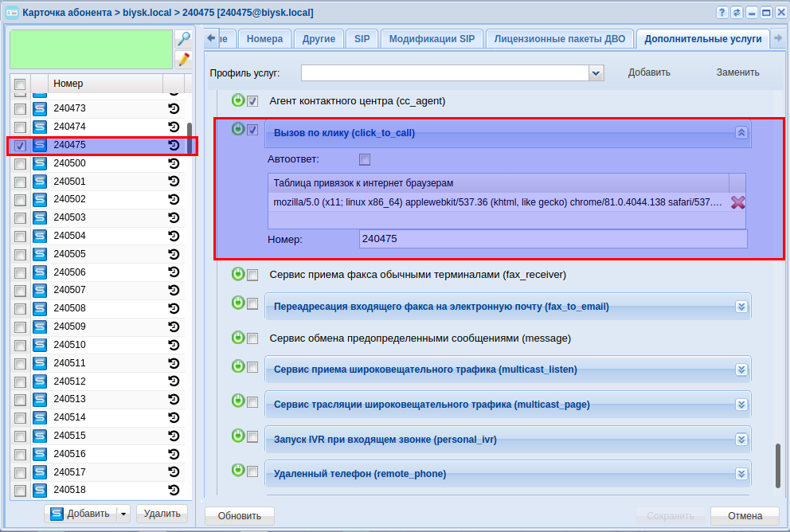The image size is (790, 532).
Task: Uncheck the checkbox for number 240475
Action: click(20, 146)
